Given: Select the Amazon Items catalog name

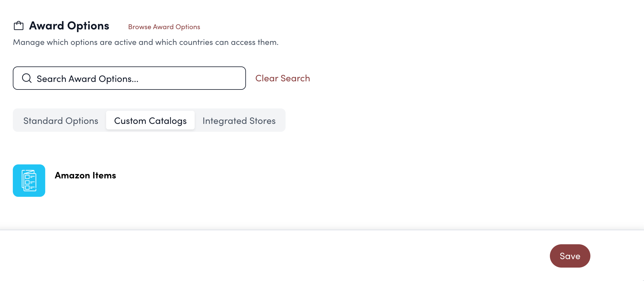Looking at the screenshot, I should click(85, 175).
